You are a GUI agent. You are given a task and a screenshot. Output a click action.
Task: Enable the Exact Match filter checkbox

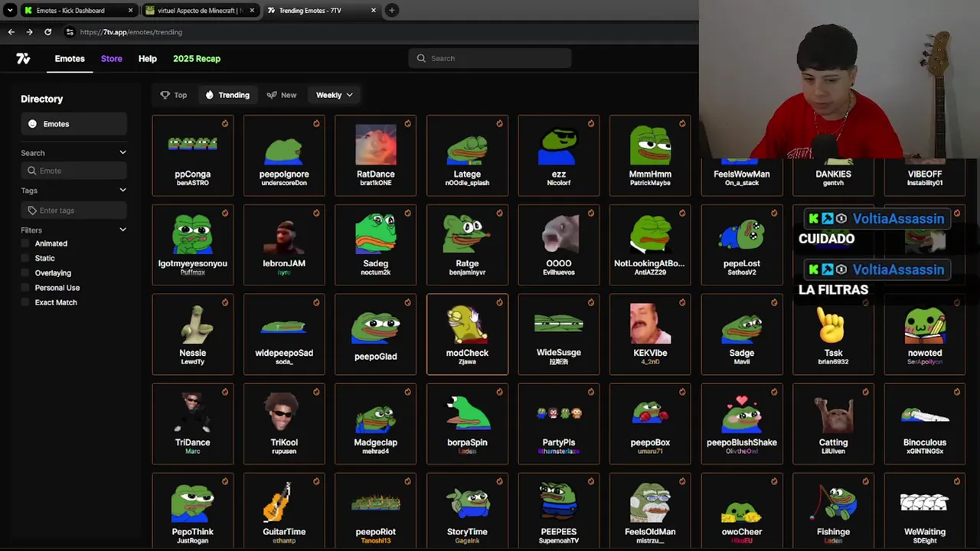coord(27,302)
